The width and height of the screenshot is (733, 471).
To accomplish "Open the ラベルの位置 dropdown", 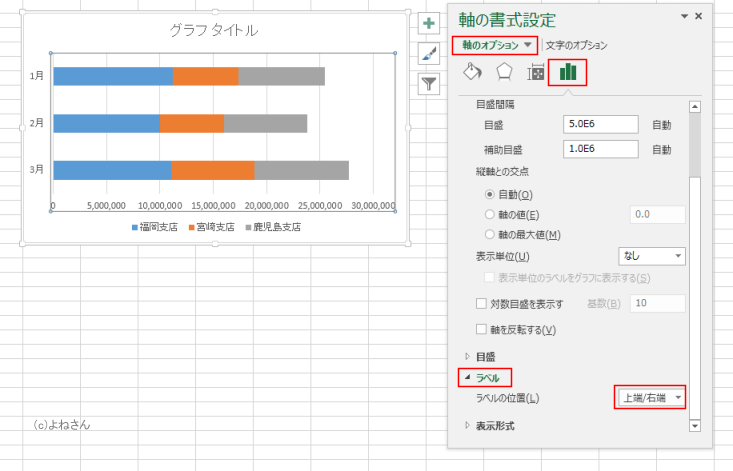I will point(651,398).
